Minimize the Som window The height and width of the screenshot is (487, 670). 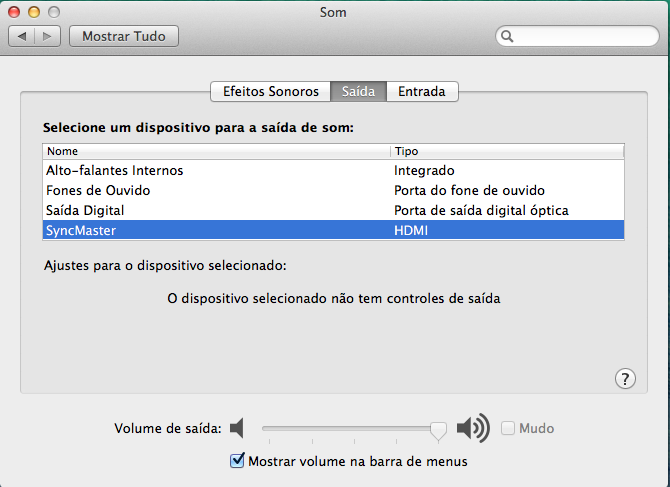[x=33, y=11]
